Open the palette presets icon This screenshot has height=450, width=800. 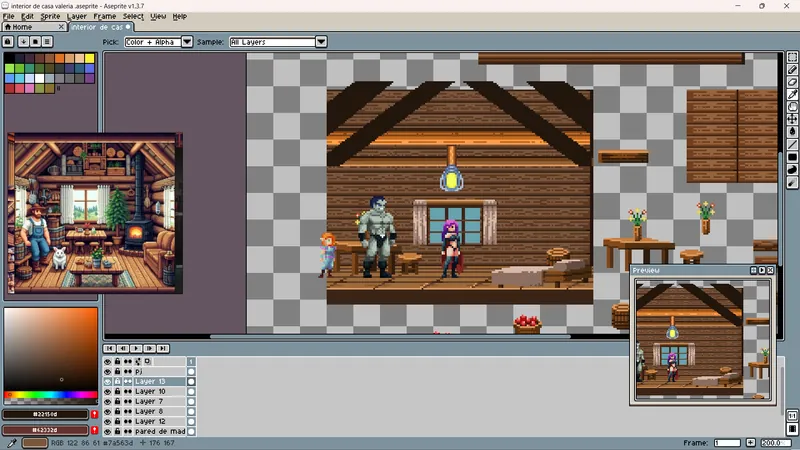pos(35,41)
